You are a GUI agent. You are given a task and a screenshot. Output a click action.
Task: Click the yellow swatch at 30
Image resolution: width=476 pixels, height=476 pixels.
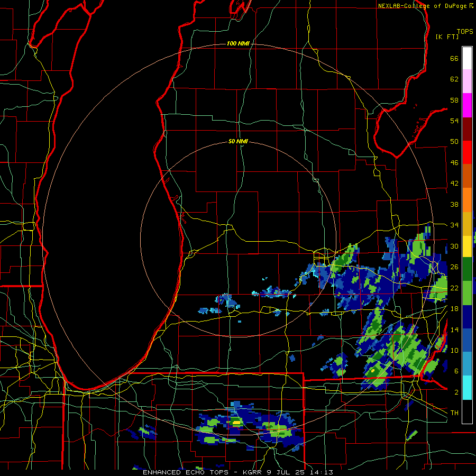pos(467,246)
